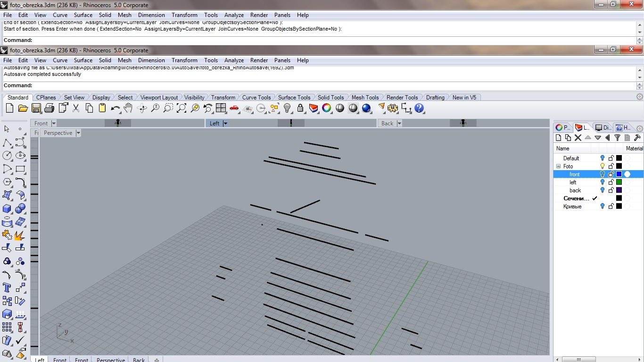Click the green color swatch of left layer
644x362 pixels.
pos(619,182)
